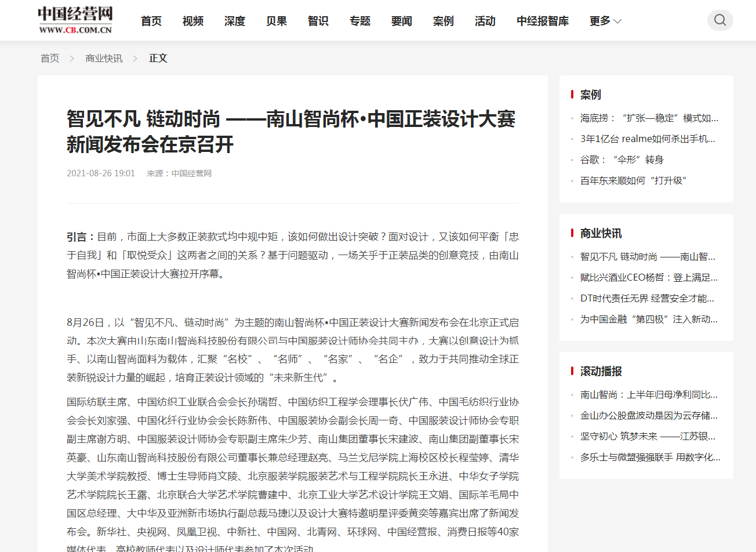Click the 商业快讯 breadcrumb link
Screen dimensions: 756x552
click(104, 59)
